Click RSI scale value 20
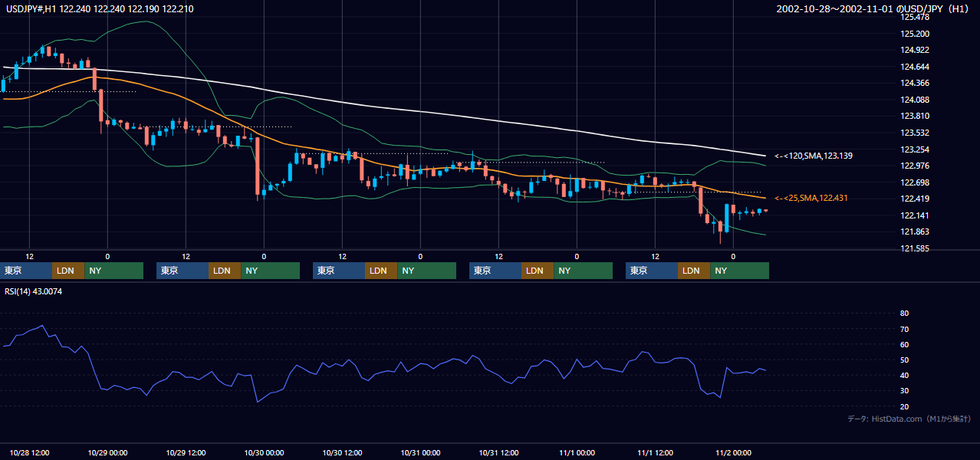The image size is (980, 460). 904,406
